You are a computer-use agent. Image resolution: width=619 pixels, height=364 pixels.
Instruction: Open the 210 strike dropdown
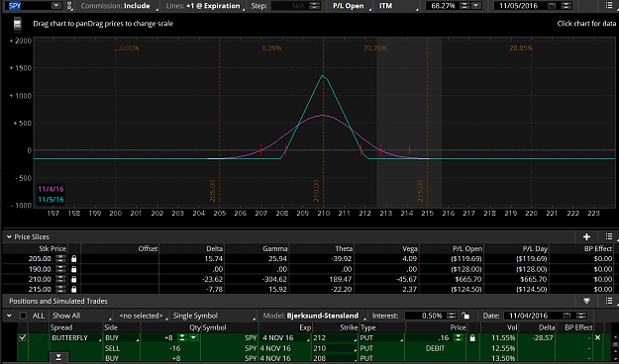(335, 348)
